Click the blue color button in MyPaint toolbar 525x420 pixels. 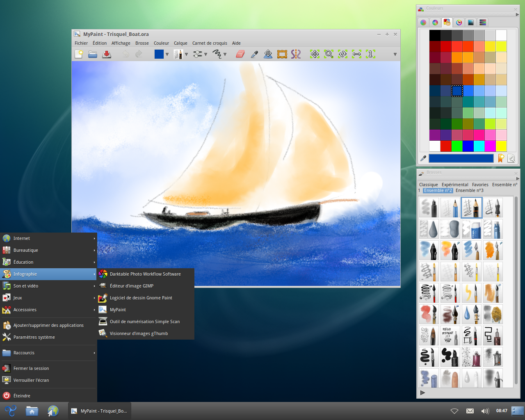tap(159, 54)
